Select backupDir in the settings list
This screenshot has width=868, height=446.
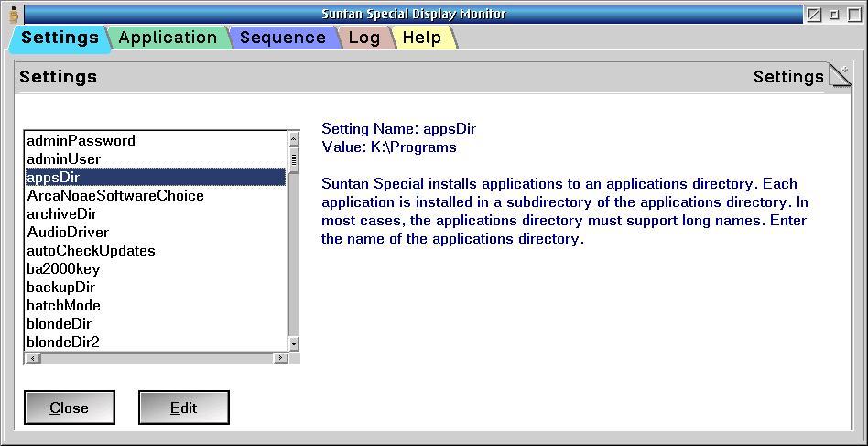pyautogui.click(x=156, y=288)
